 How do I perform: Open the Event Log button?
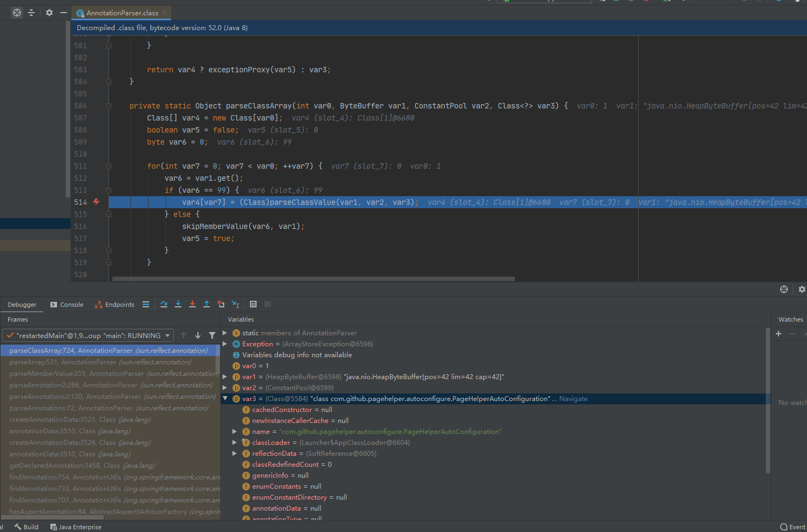coord(793,527)
